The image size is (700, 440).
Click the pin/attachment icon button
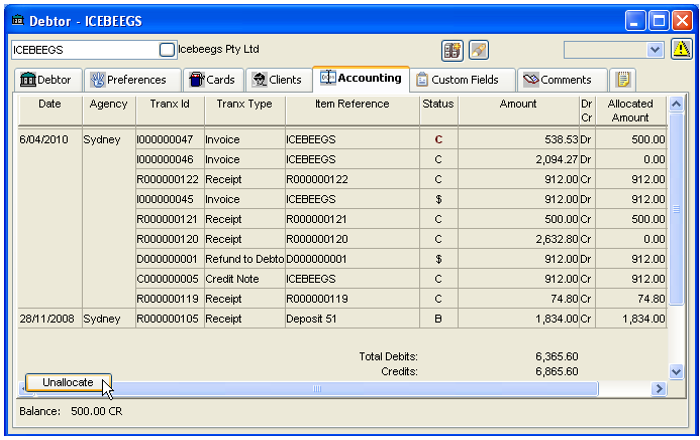click(x=479, y=50)
